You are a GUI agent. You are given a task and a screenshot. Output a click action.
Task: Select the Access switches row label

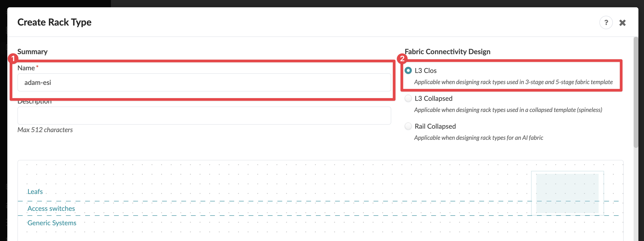[51, 209]
